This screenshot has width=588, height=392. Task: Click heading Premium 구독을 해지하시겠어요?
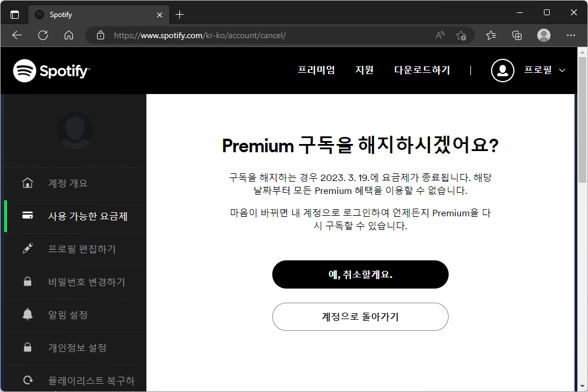[360, 145]
